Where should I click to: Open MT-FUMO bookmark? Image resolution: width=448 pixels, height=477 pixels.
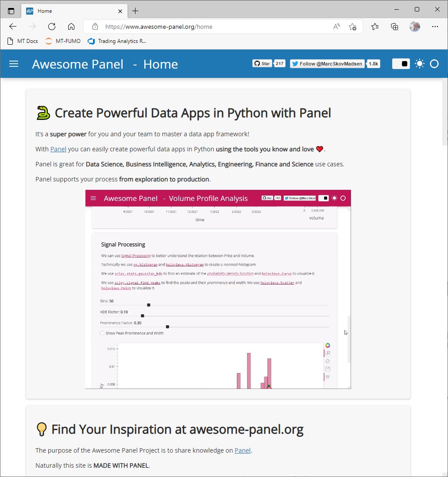pos(63,41)
